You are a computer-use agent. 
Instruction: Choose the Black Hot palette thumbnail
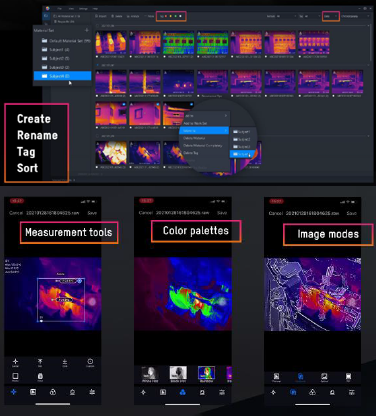click(x=178, y=374)
